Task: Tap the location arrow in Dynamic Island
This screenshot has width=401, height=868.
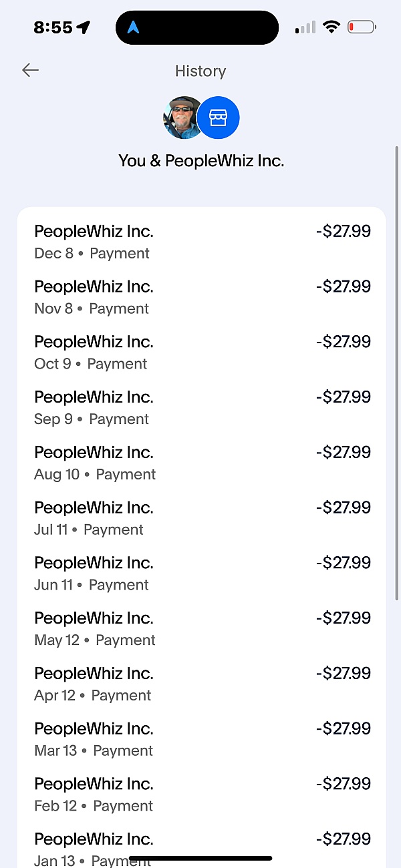Action: (134, 27)
